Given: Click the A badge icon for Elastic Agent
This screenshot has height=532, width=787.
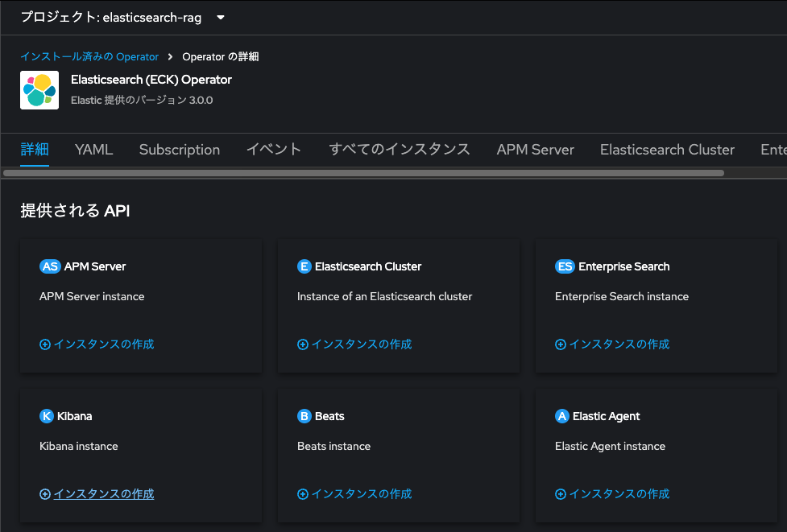Looking at the screenshot, I should point(562,416).
